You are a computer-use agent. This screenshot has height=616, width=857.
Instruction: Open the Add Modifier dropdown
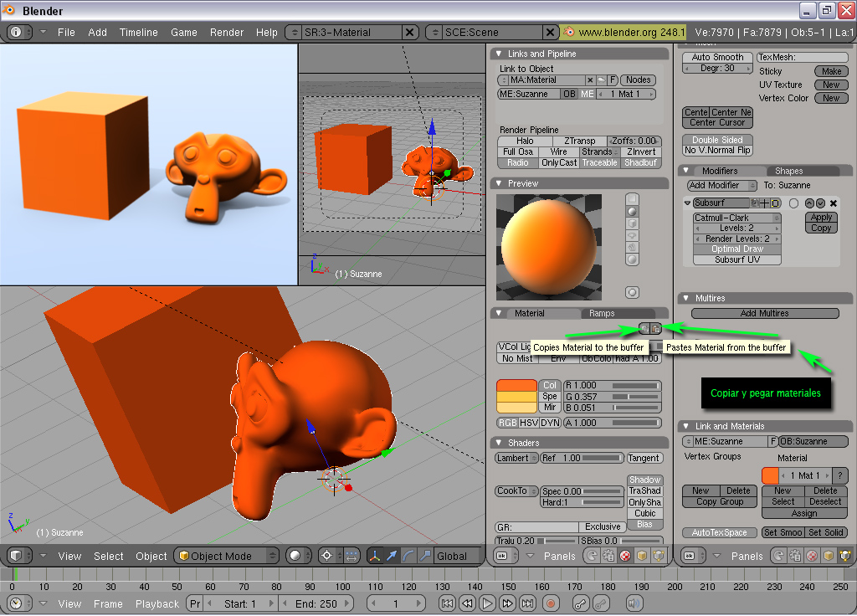(721, 186)
